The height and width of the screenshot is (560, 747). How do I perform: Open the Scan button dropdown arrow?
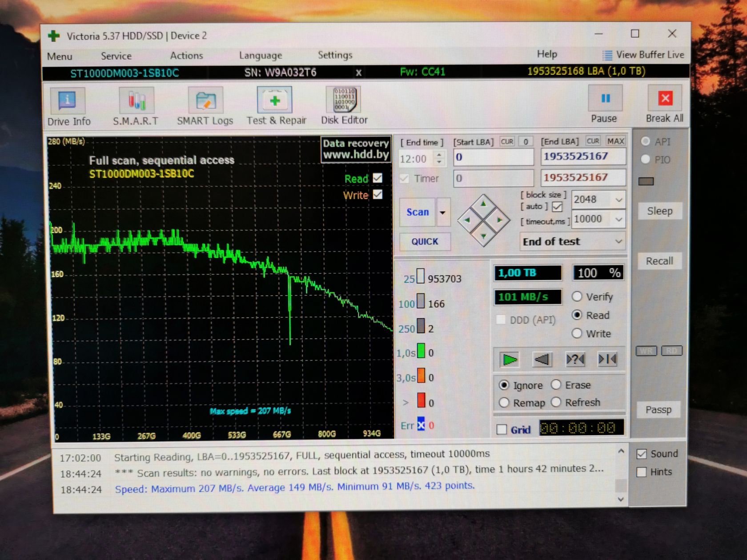coord(442,212)
